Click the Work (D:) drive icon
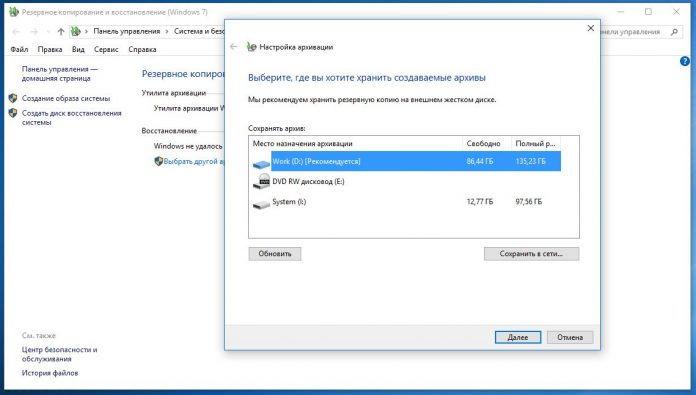This screenshot has width=696, height=395. (261, 164)
